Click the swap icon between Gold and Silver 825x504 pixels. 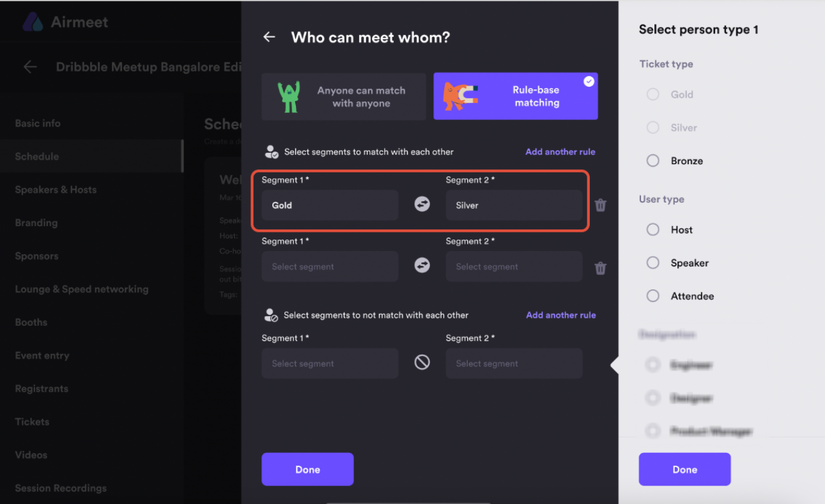pos(422,204)
